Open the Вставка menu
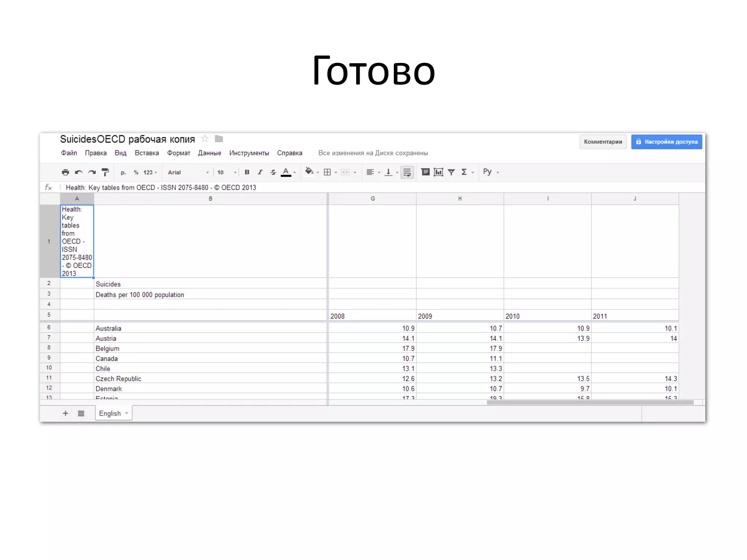 point(147,153)
